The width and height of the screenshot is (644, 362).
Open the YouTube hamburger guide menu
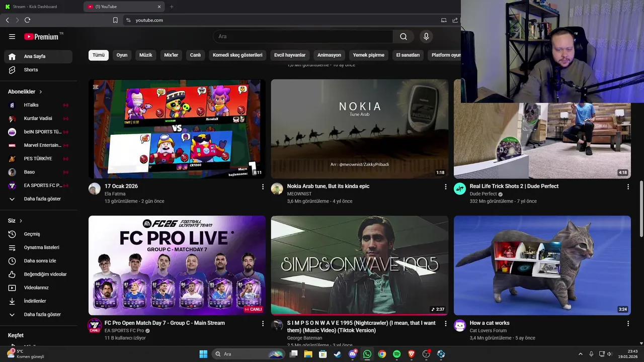point(12,37)
